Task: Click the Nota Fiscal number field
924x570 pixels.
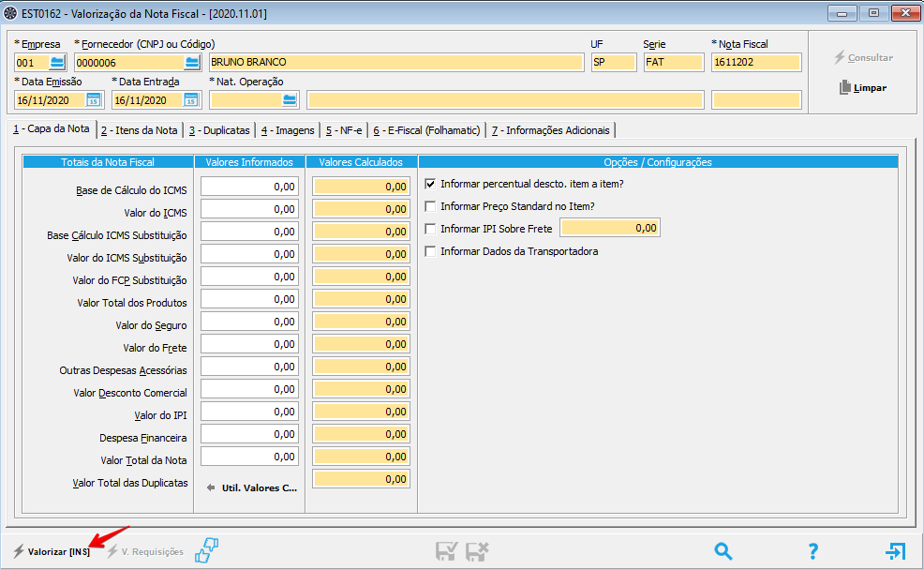Action: coord(756,63)
